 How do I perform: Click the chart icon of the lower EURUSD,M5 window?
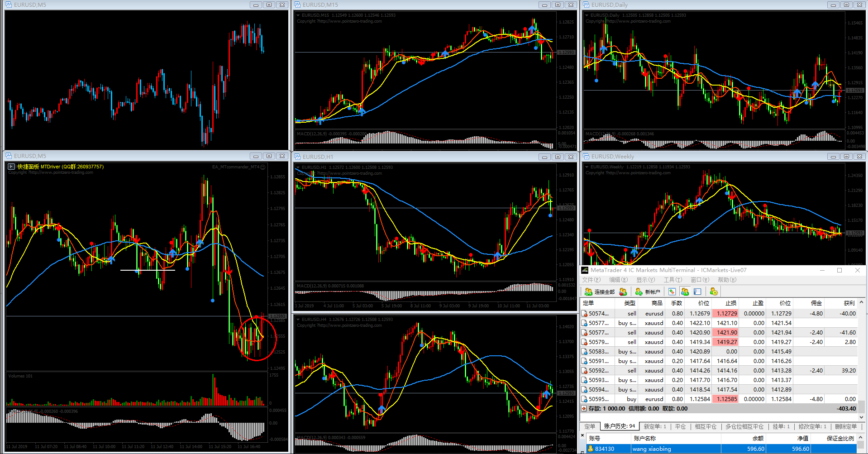pyautogui.click(x=9, y=156)
